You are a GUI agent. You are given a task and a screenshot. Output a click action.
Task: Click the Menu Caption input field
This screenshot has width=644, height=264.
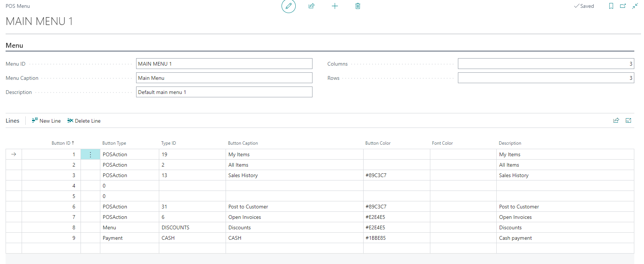(x=224, y=78)
